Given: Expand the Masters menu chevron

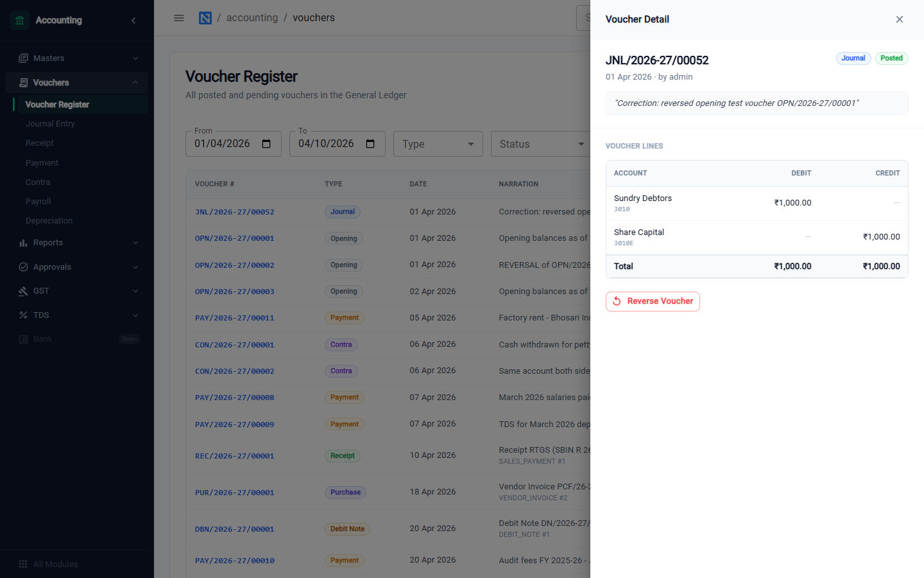Looking at the screenshot, I should pos(135,58).
